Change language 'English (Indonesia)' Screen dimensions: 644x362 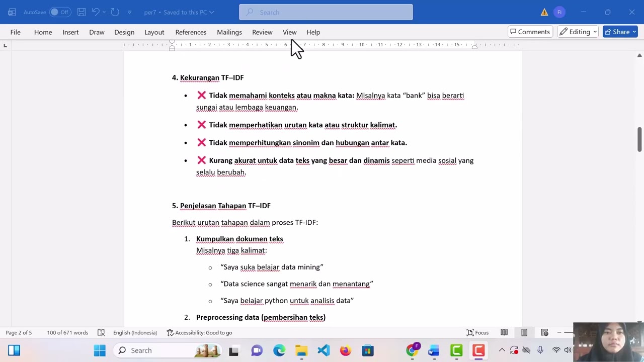point(135,332)
